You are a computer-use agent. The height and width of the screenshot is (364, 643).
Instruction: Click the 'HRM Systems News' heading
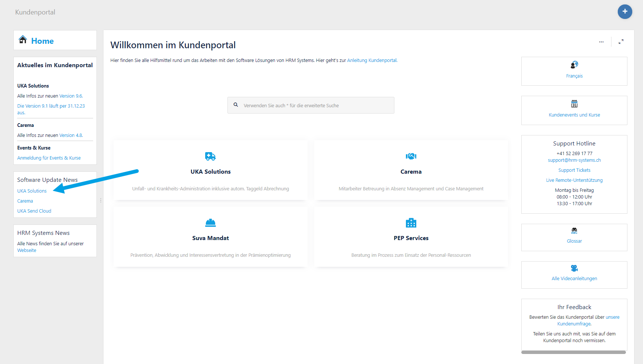tap(43, 233)
